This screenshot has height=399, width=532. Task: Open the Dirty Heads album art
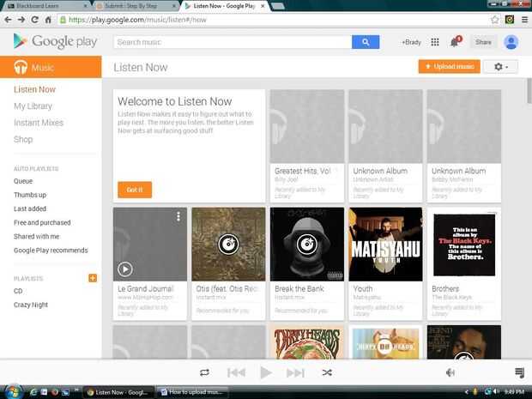(306, 342)
